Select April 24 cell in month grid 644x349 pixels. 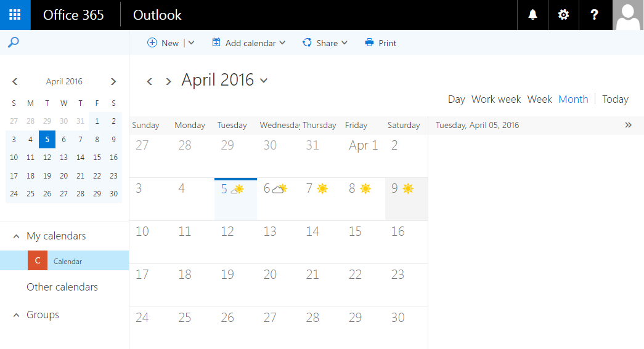151,327
